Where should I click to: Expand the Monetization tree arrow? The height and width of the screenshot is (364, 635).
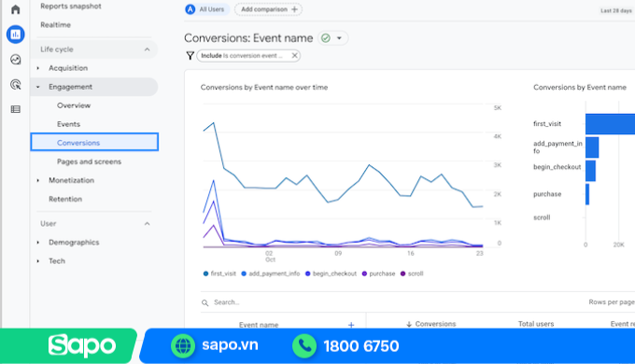click(x=38, y=180)
